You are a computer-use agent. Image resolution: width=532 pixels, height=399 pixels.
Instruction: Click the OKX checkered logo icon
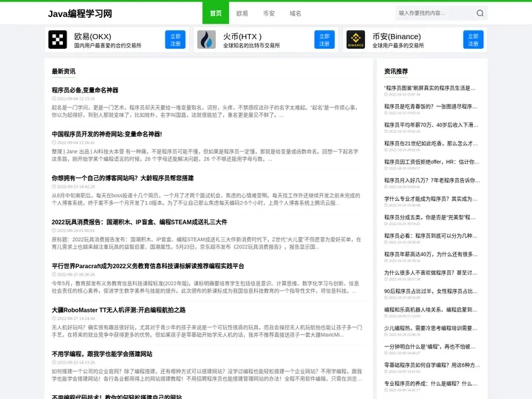point(58,39)
